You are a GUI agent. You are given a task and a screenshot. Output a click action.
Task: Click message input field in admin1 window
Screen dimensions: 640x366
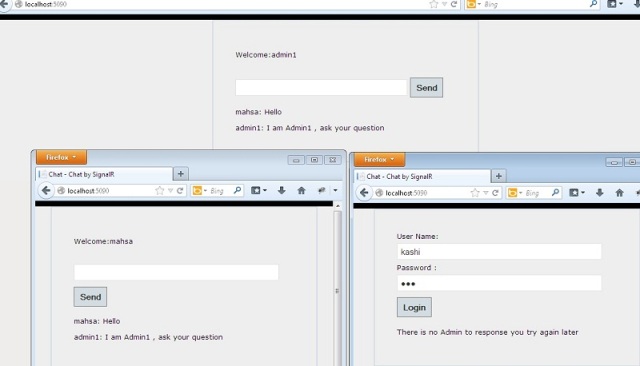[x=321, y=88]
